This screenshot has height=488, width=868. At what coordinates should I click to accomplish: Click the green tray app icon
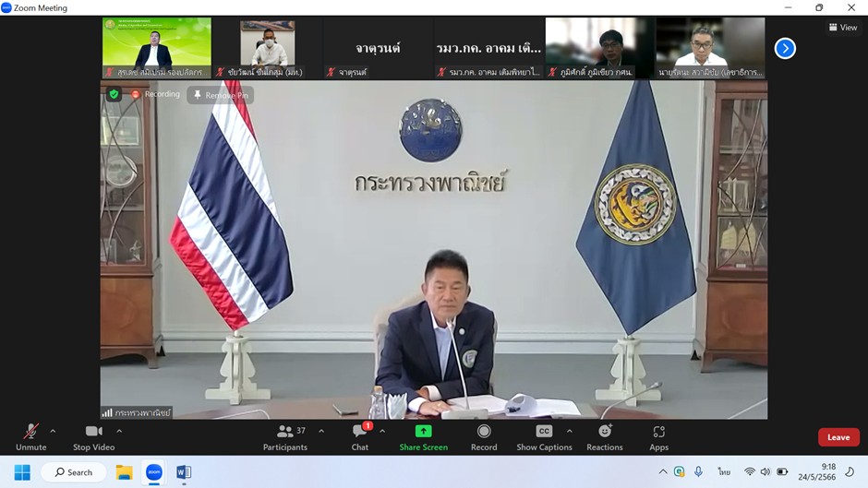click(x=680, y=472)
